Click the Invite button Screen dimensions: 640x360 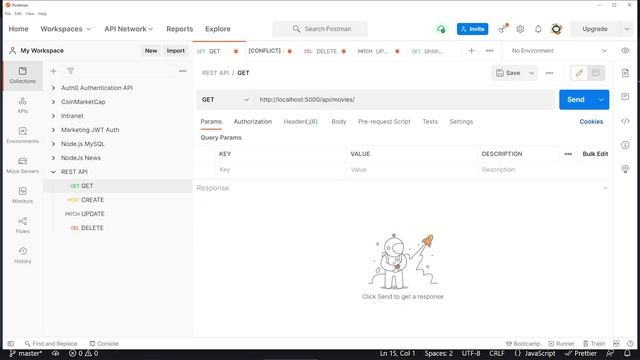(472, 29)
